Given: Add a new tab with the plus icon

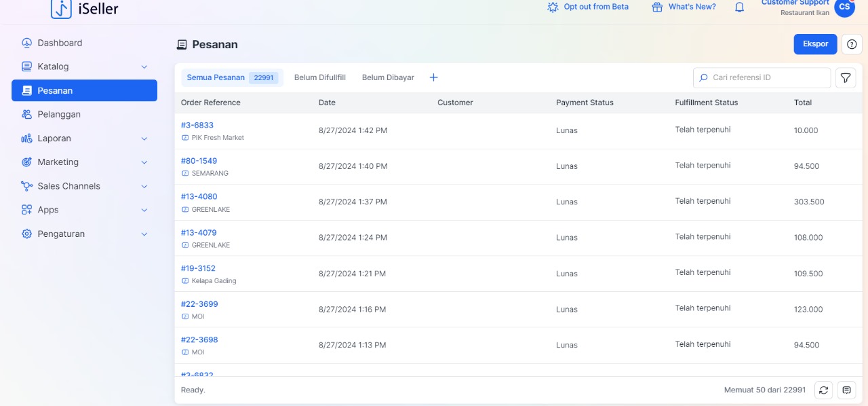Looking at the screenshot, I should click(x=434, y=77).
